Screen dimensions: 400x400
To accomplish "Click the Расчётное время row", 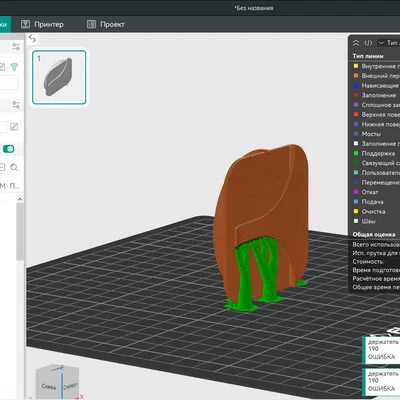I will coord(376,279).
